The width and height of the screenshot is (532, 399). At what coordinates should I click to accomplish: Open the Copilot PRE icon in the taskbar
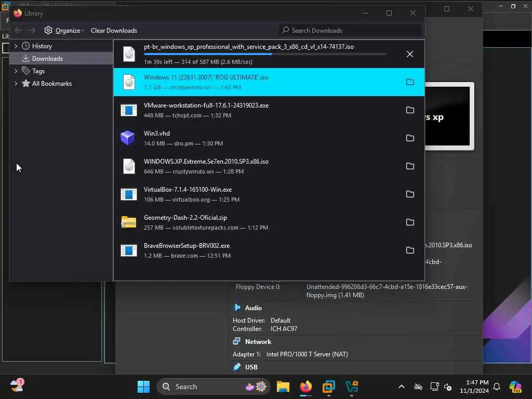pyautogui.click(x=515, y=387)
